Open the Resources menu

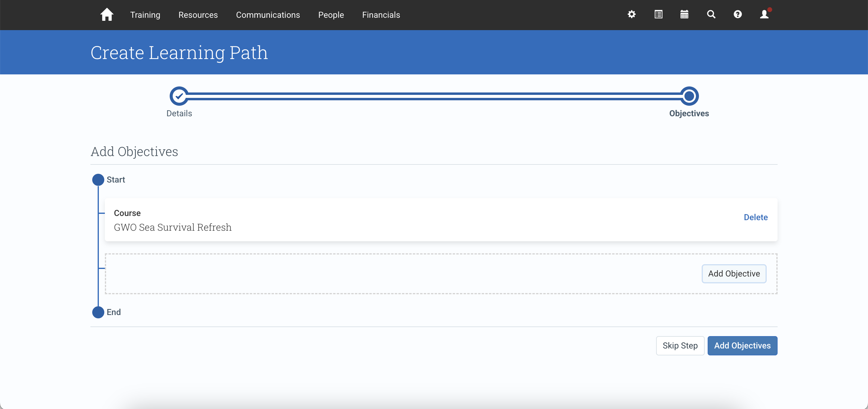(198, 15)
